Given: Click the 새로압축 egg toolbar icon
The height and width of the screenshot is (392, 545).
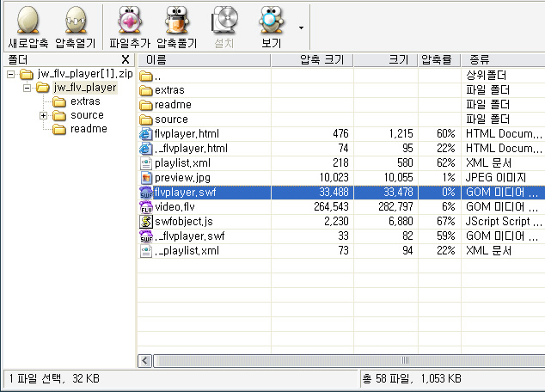Looking at the screenshot, I should [x=28, y=21].
